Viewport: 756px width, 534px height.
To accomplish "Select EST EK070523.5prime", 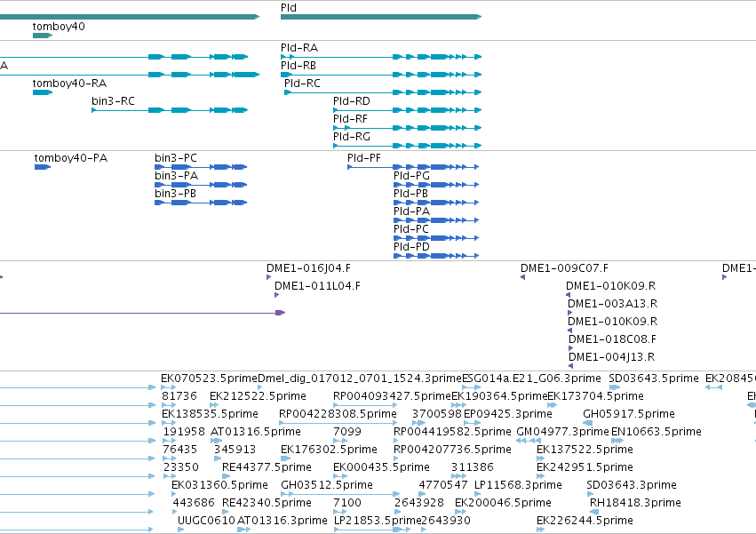I will 168,387.
